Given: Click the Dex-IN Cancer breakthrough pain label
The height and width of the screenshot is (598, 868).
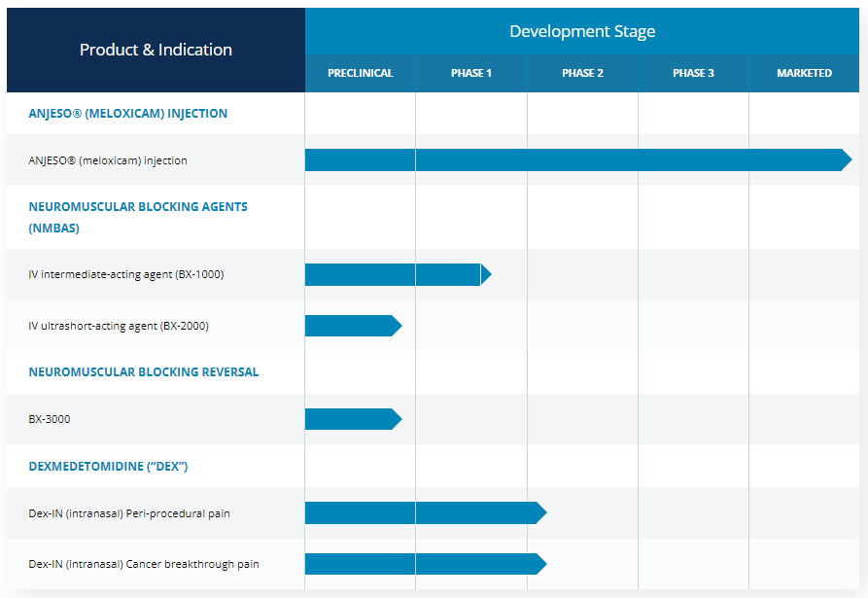Looking at the screenshot, I should pyautogui.click(x=144, y=564).
